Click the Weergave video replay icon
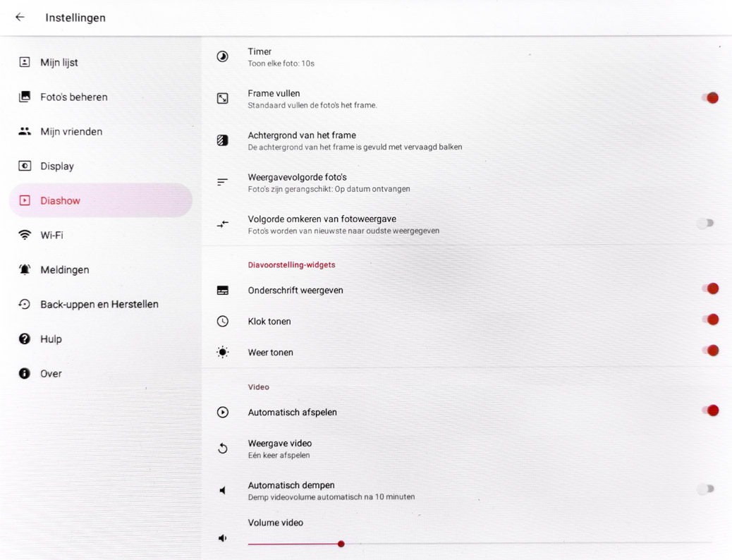 point(222,449)
